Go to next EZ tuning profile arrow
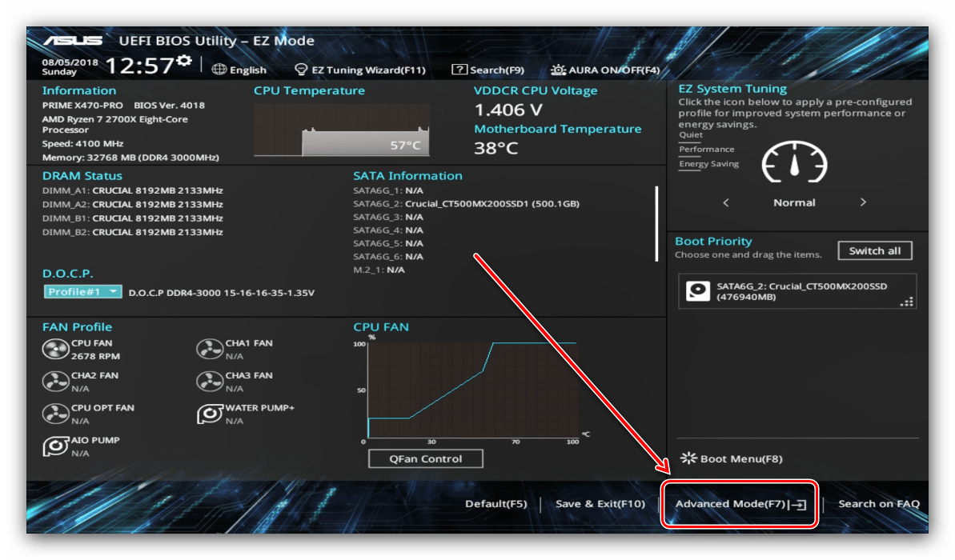This screenshot has height=560, width=955. tap(863, 202)
